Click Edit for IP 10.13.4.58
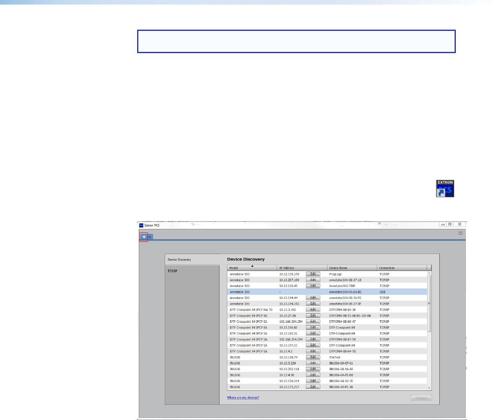The image size is (504, 420). [313, 375]
